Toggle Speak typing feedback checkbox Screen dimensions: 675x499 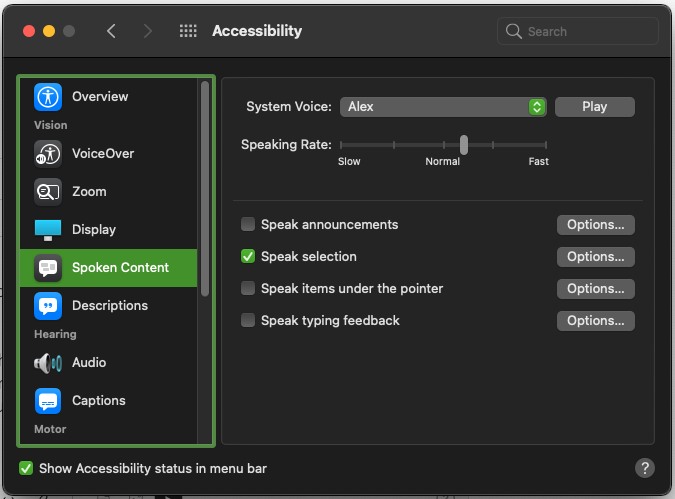[248, 321]
